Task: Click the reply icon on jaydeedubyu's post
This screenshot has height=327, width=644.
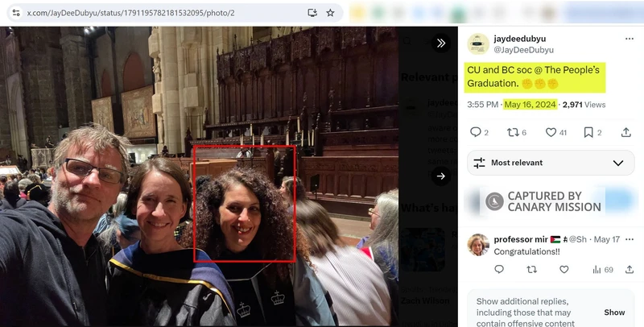Action: click(474, 133)
